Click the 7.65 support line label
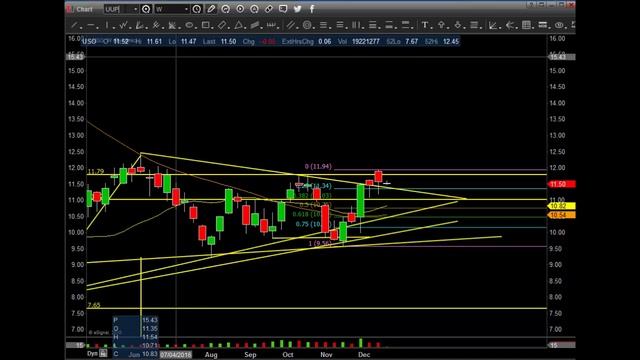Image resolution: width=640 pixels, height=360 pixels. tap(94, 305)
